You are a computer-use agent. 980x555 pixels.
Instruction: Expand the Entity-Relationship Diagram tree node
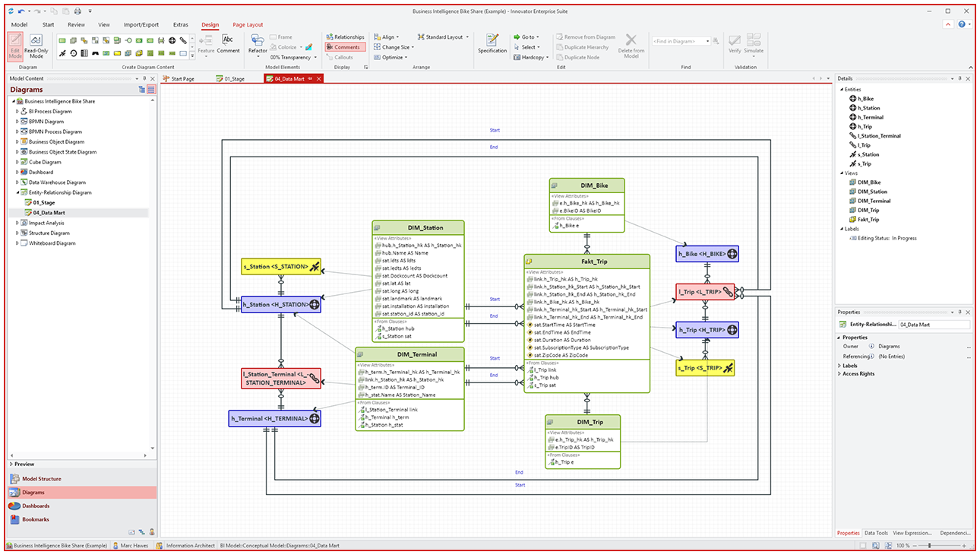pyautogui.click(x=16, y=192)
